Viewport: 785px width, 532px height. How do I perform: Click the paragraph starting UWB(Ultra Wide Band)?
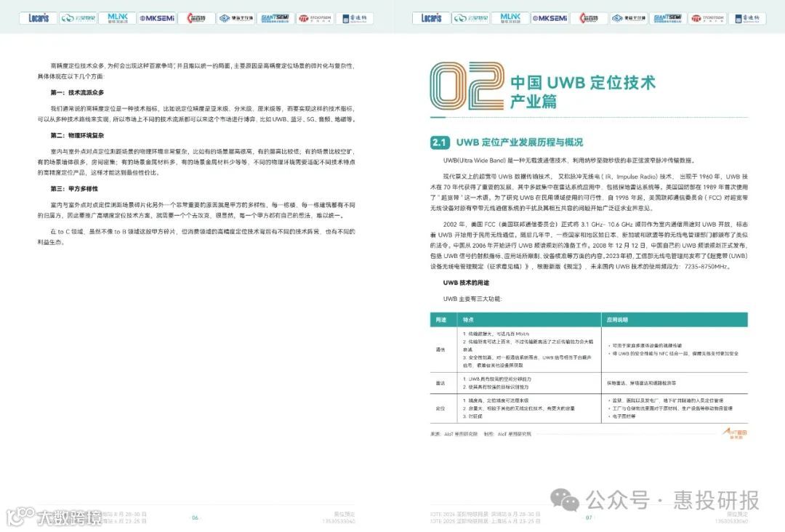tap(569, 160)
